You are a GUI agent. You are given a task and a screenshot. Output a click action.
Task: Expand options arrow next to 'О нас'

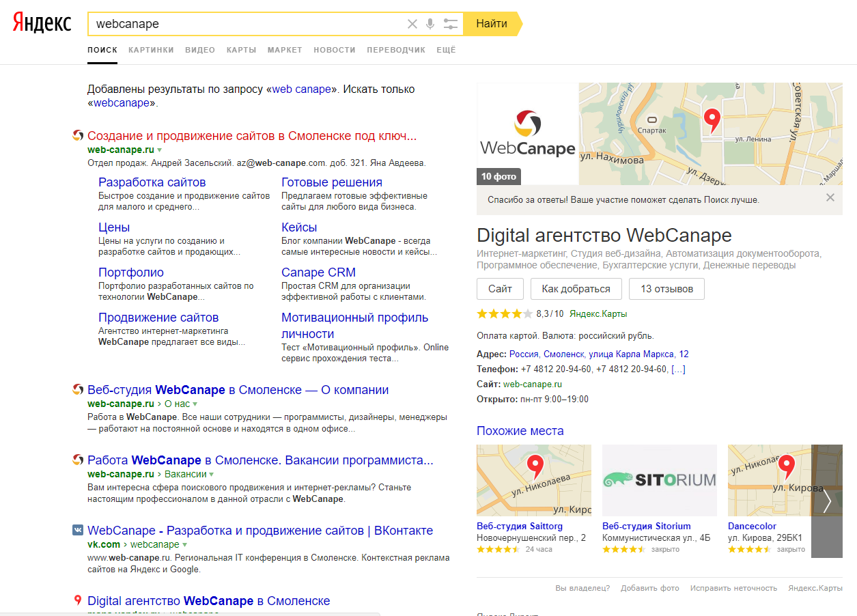coord(195,404)
